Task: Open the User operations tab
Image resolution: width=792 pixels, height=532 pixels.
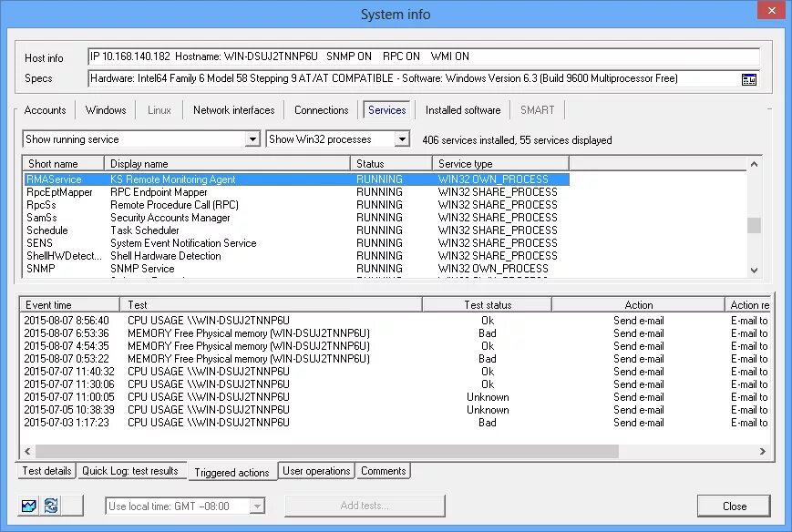Action: tap(316, 471)
